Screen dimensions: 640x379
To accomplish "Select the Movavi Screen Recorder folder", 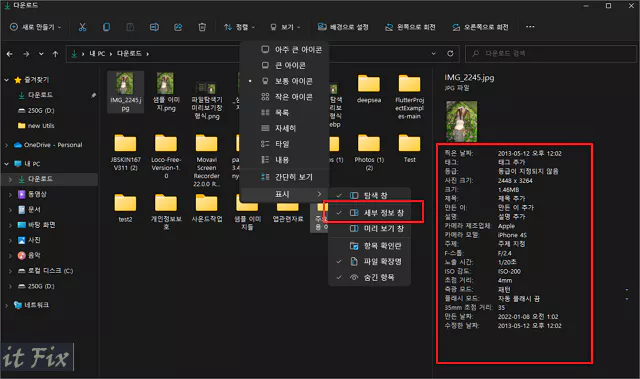I will click(x=207, y=160).
